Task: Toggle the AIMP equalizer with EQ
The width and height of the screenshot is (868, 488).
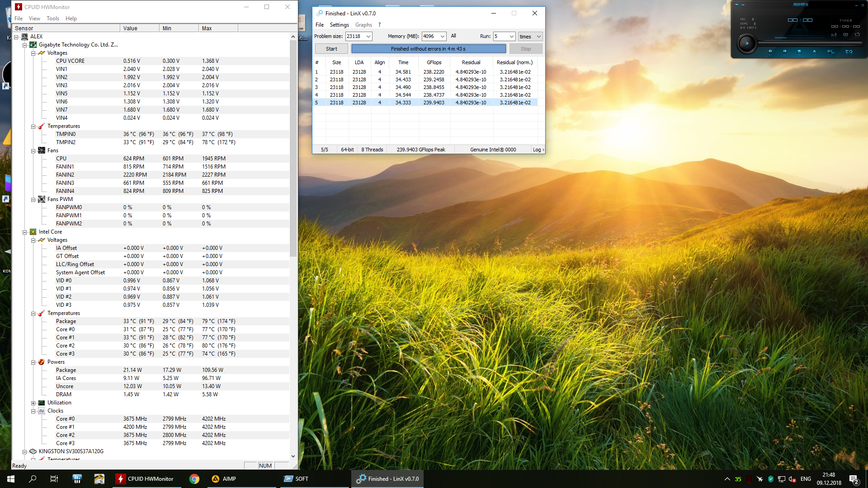Action: 849,52
